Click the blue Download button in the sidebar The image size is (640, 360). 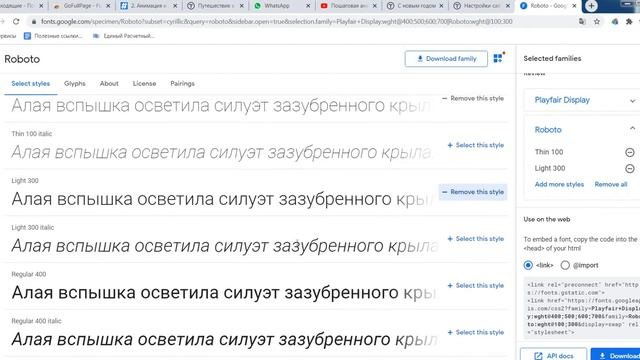click(x=616, y=356)
